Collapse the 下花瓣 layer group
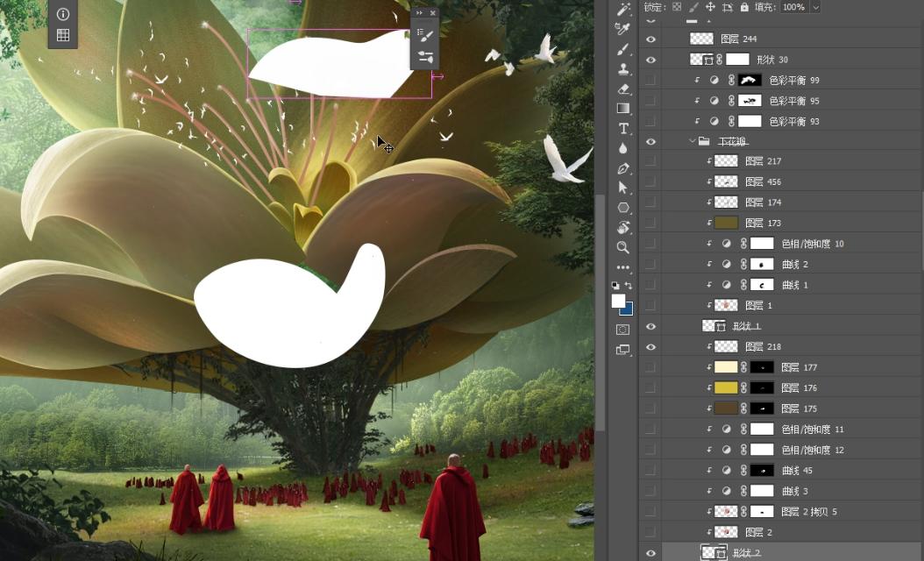Image resolution: width=924 pixels, height=561 pixels. (693, 141)
